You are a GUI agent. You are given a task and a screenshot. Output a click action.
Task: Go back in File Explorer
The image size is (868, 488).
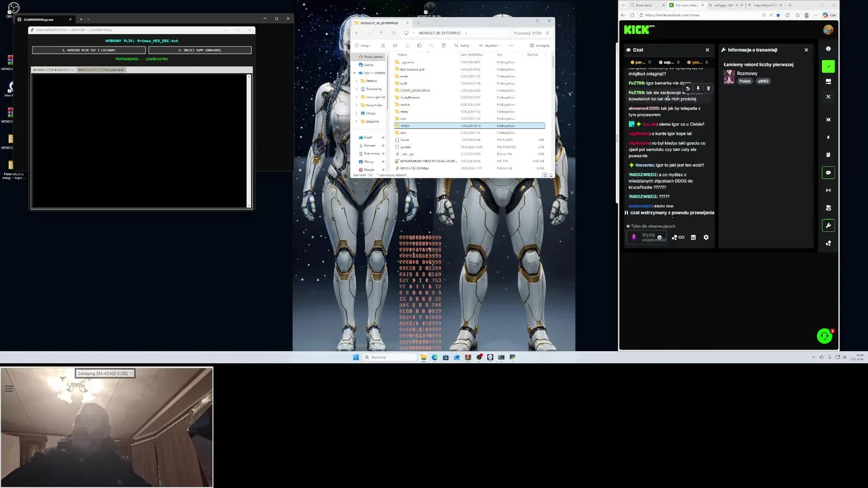[x=357, y=33]
